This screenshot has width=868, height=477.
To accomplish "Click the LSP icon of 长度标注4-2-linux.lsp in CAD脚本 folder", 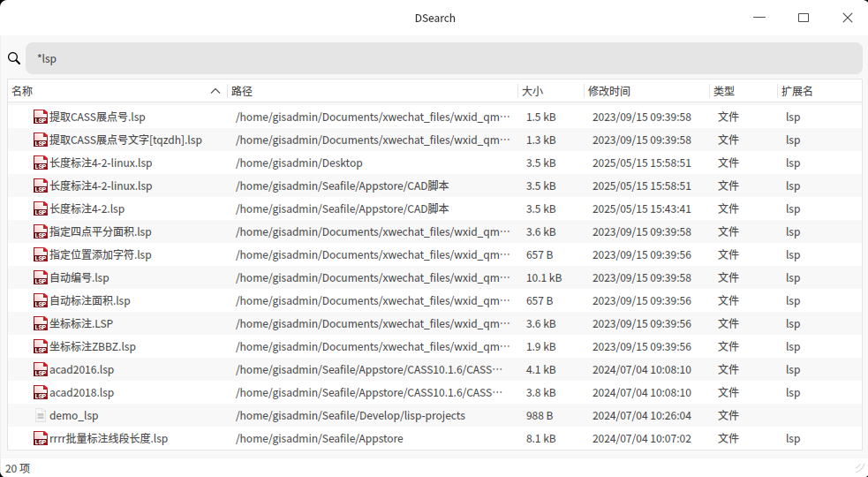I will [41, 186].
